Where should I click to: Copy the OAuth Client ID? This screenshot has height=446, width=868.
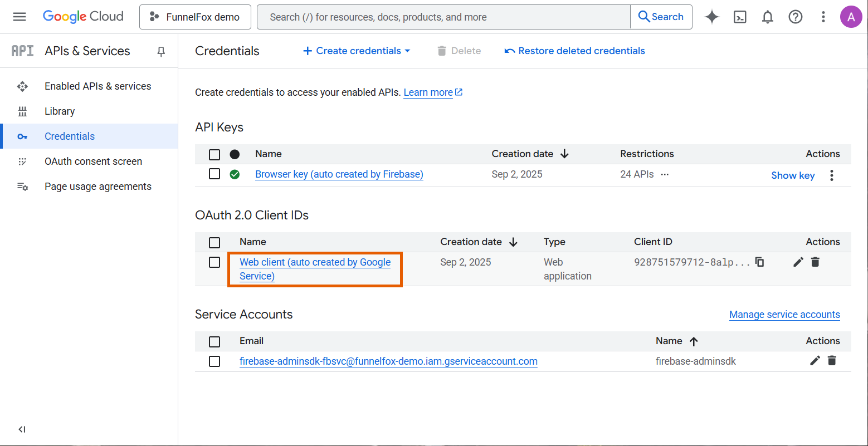[x=759, y=262]
